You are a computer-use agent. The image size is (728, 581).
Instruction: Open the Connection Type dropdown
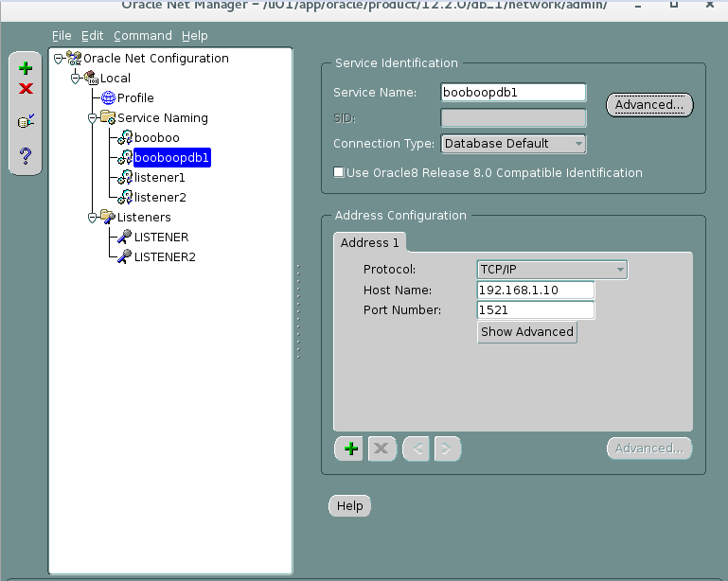click(x=513, y=144)
